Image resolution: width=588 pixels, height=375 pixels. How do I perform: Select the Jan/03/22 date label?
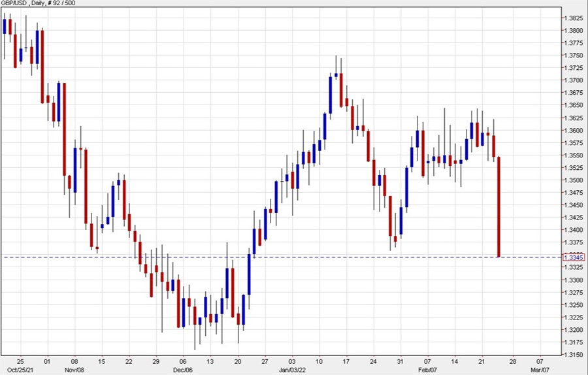pyautogui.click(x=292, y=370)
